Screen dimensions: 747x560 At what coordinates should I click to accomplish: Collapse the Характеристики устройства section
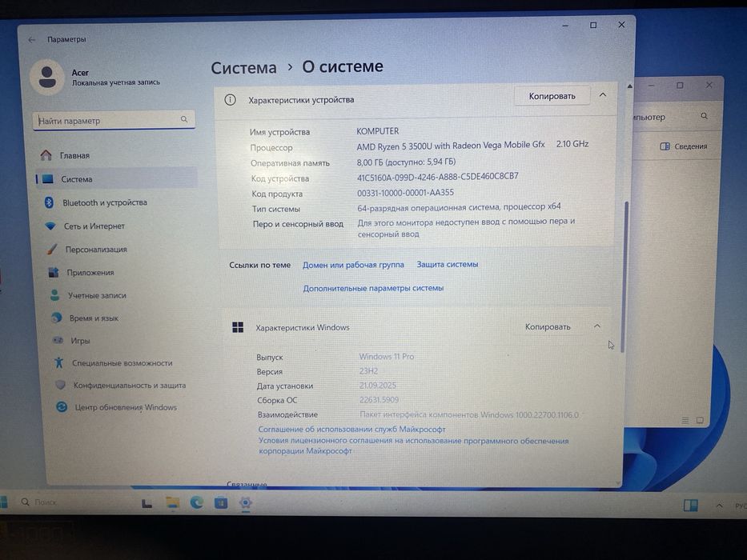pyautogui.click(x=603, y=95)
